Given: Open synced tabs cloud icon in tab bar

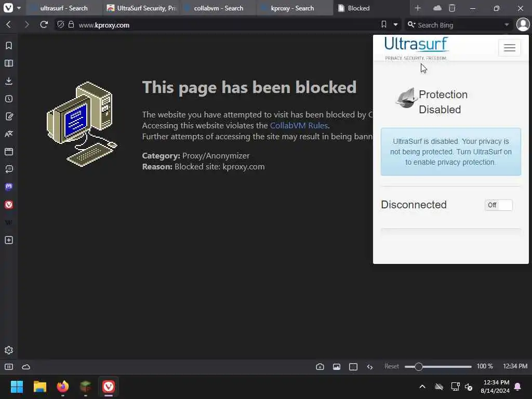Looking at the screenshot, I should (x=437, y=8).
